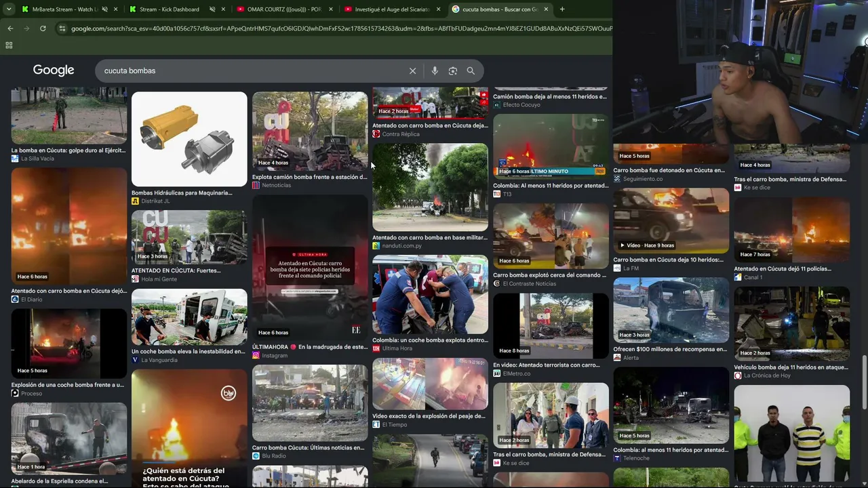The width and height of the screenshot is (868, 488).
Task: Open 'Atentado en Cúcuta dejó 11 policías' result
Action: pos(783,269)
